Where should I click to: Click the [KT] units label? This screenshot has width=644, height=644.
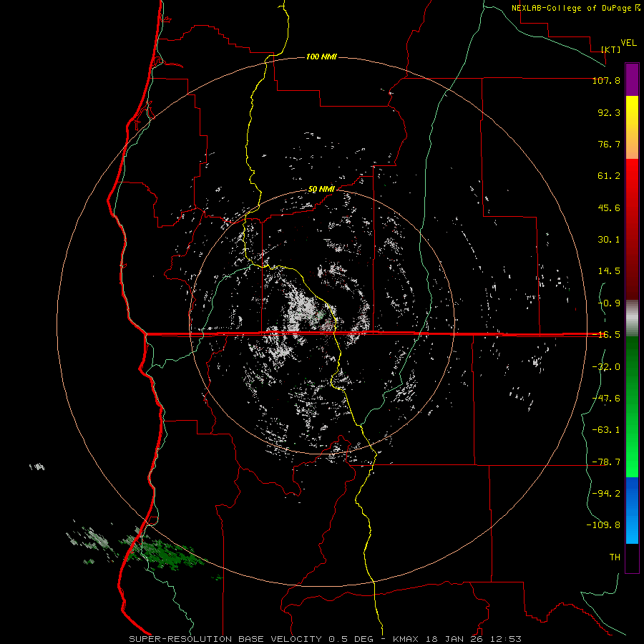pyautogui.click(x=611, y=49)
